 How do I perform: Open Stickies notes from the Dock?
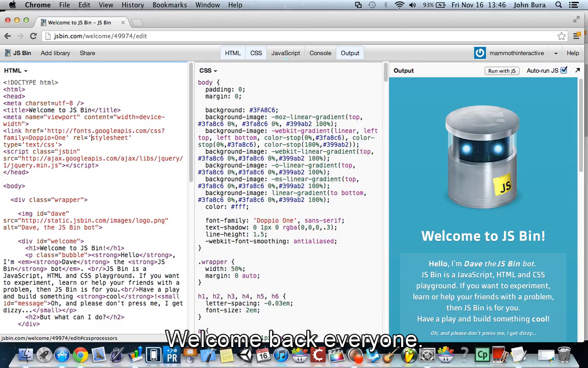(x=227, y=355)
